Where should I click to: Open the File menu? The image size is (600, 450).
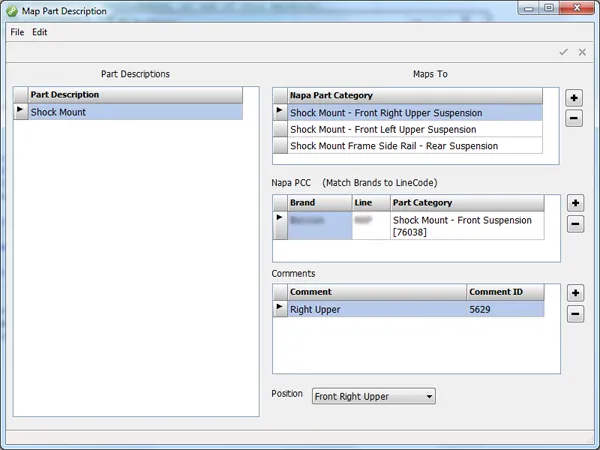click(17, 32)
